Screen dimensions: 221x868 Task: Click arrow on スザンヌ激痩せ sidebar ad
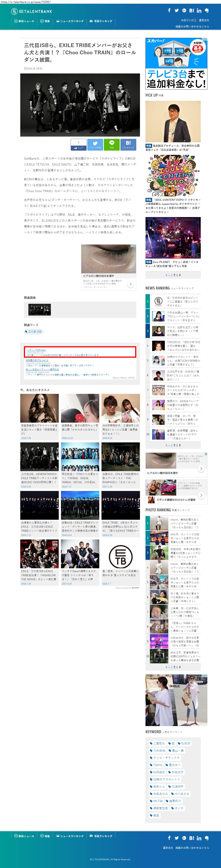click(x=201, y=495)
